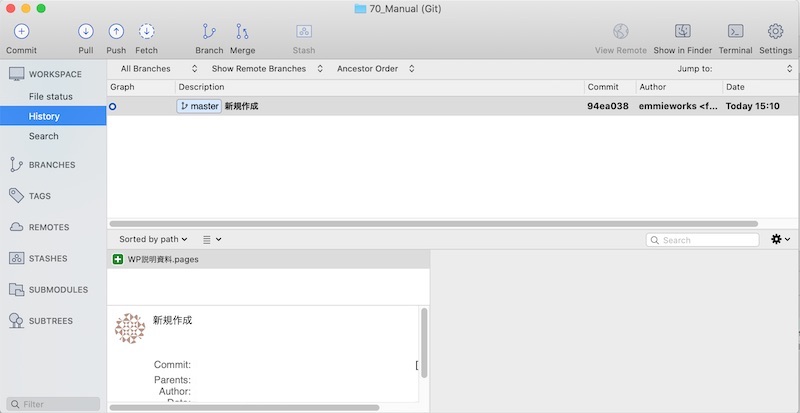Click the STASHES sidebar icon

pyautogui.click(x=16, y=258)
